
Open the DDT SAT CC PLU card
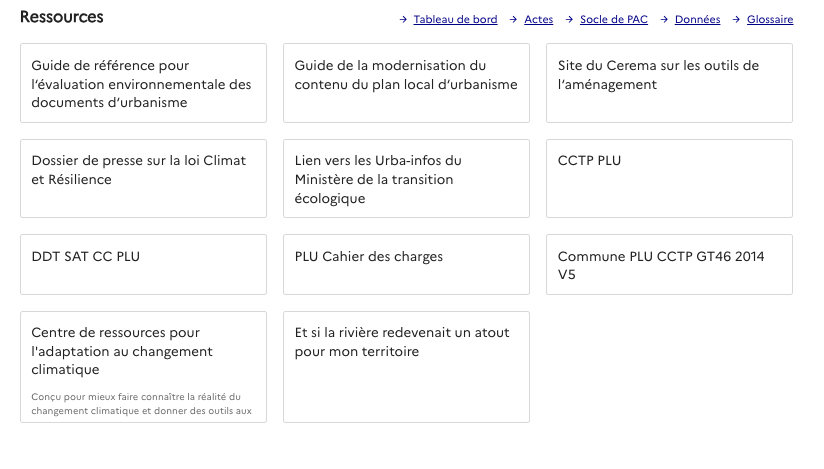143,264
